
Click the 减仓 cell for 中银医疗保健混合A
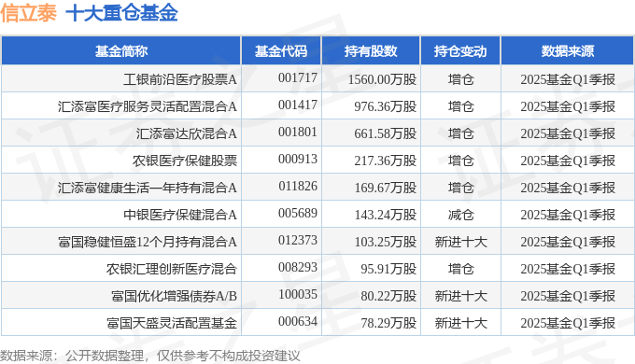pos(460,215)
